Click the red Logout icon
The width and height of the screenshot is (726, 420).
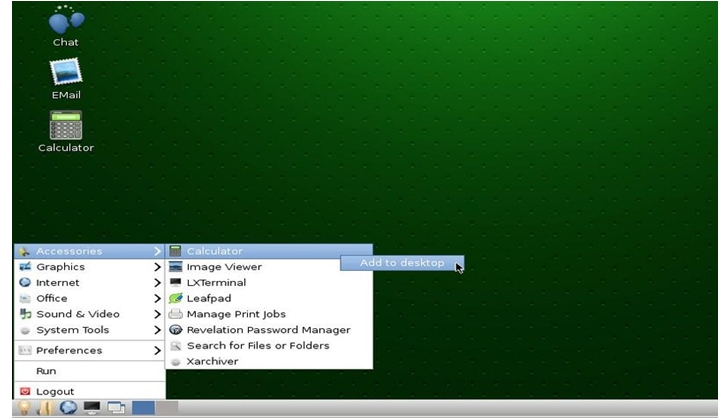tap(25, 391)
